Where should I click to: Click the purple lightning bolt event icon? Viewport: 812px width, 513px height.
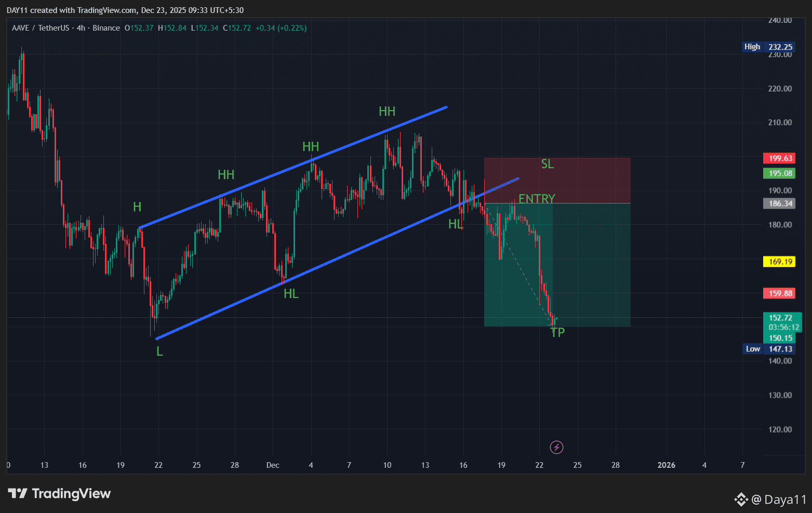(x=556, y=447)
